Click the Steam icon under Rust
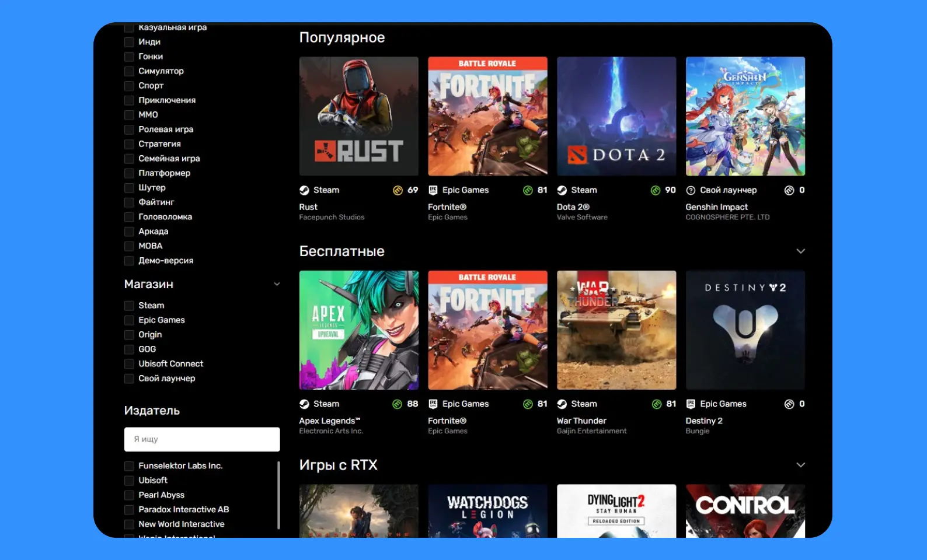Viewport: 927px width, 560px height. 304,190
